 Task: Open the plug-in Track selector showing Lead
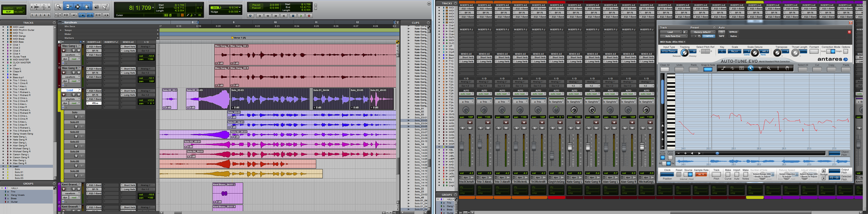(x=671, y=32)
